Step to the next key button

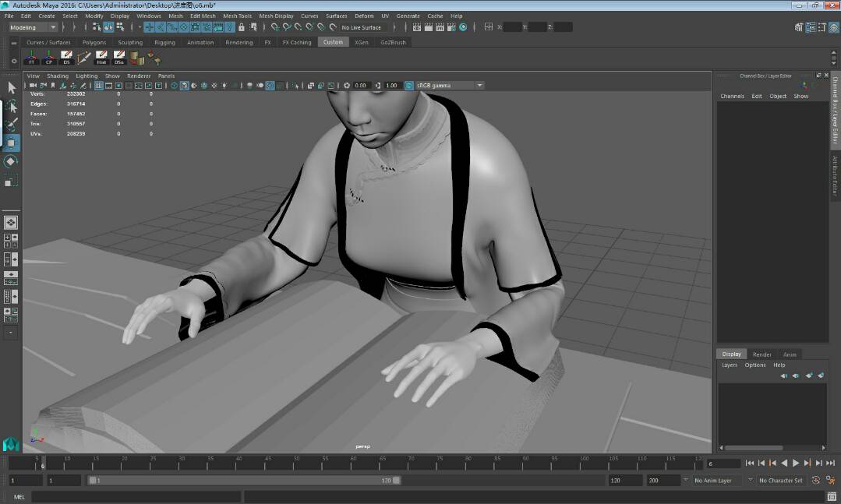click(x=807, y=463)
